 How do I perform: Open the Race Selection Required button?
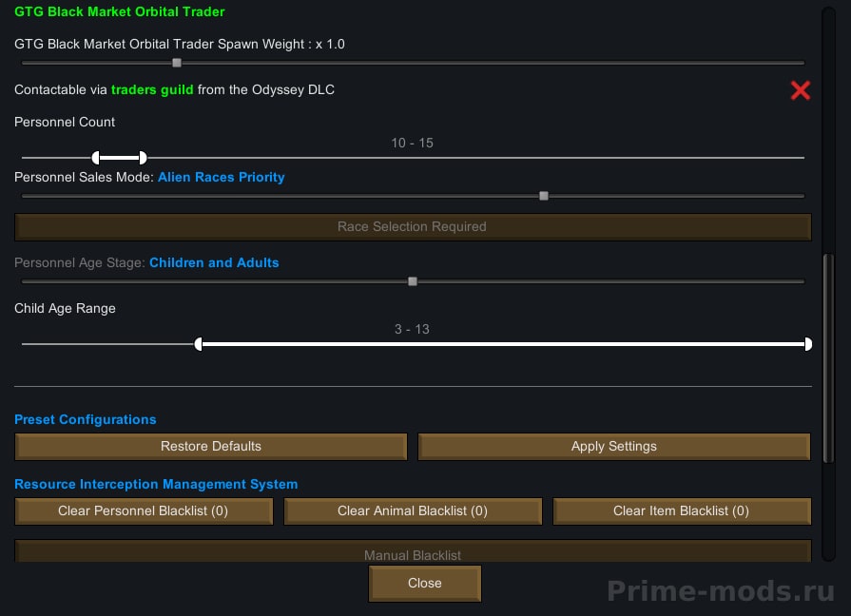click(413, 227)
